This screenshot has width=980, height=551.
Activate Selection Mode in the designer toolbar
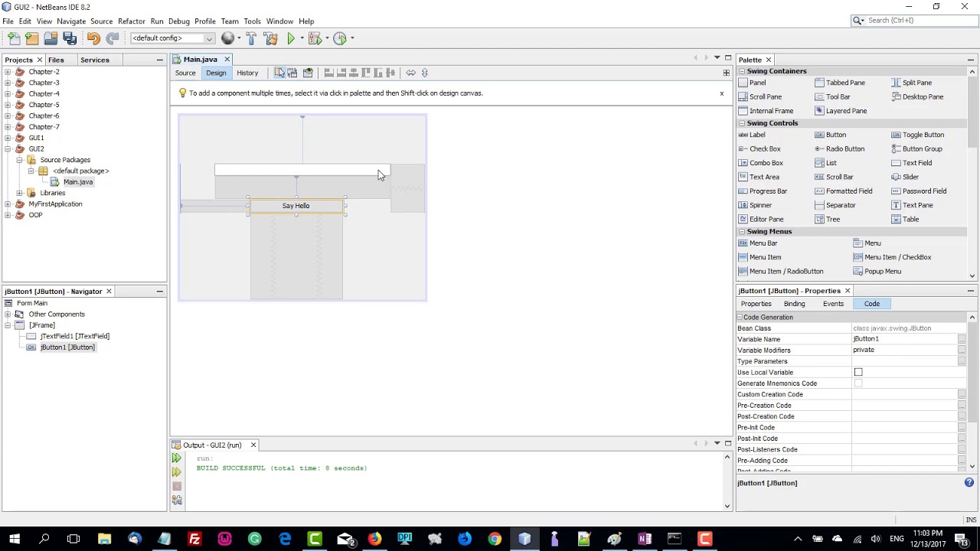tap(279, 73)
